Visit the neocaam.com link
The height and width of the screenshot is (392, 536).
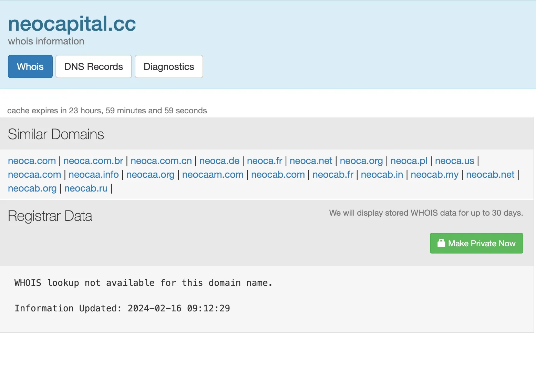tap(213, 175)
